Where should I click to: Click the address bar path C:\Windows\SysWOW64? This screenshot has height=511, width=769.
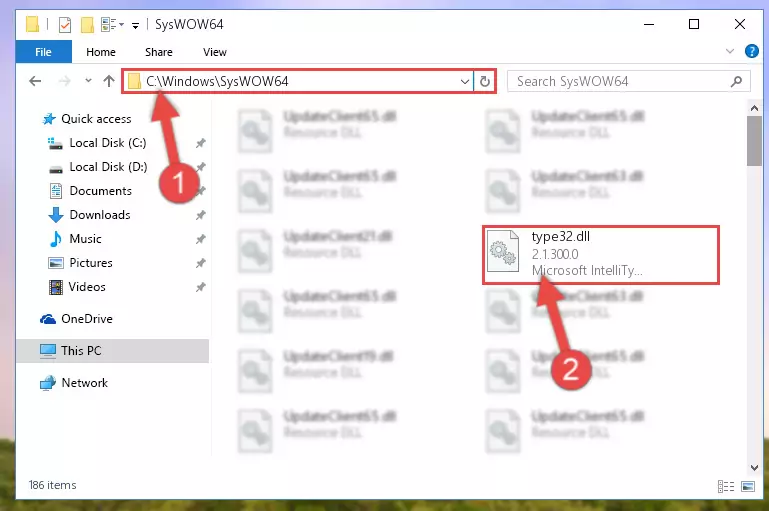coord(217,81)
